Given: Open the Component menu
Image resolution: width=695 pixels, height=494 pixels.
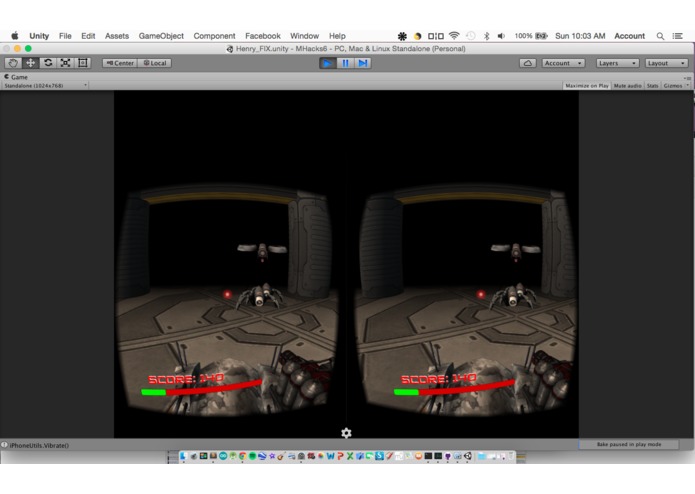Looking at the screenshot, I should [x=214, y=36].
